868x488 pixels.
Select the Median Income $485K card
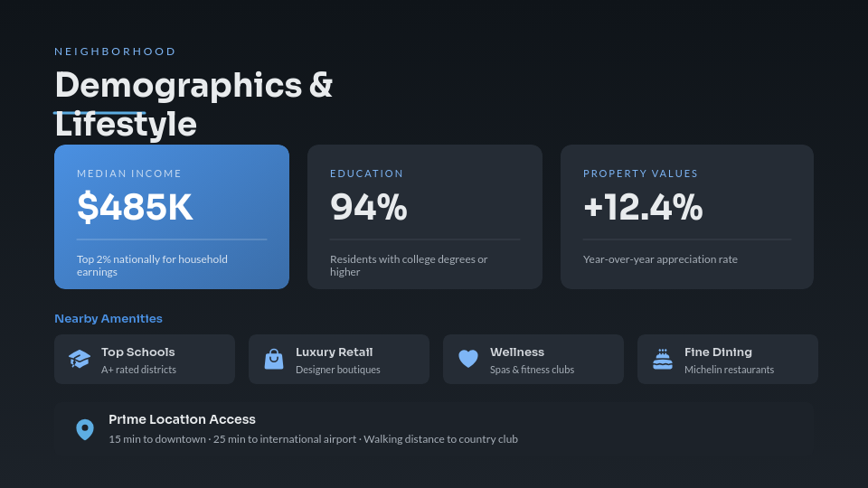172,217
